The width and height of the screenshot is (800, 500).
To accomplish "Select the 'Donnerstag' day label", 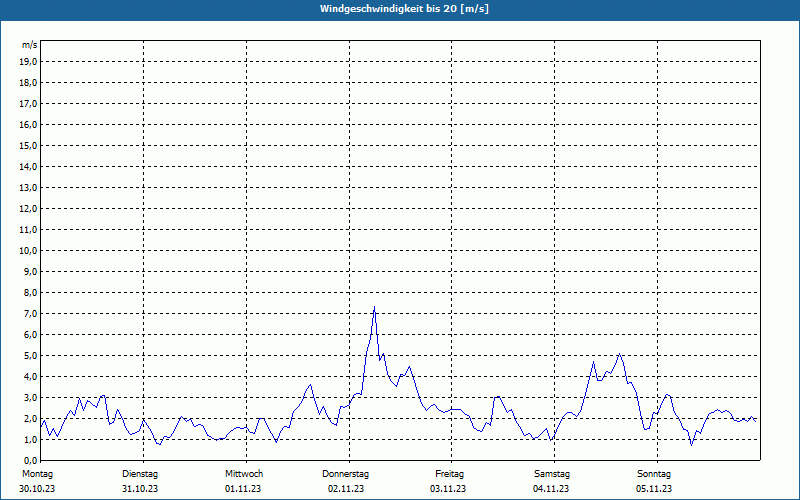I will [x=346, y=474].
